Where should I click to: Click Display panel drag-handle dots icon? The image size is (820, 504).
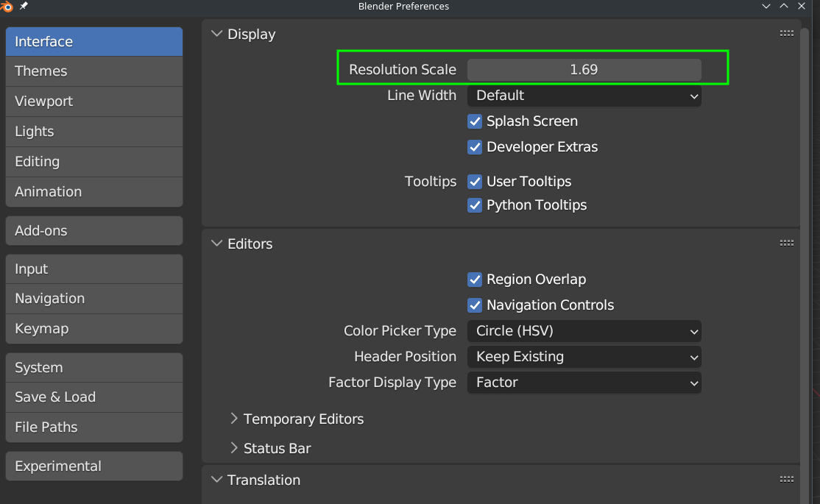point(786,34)
